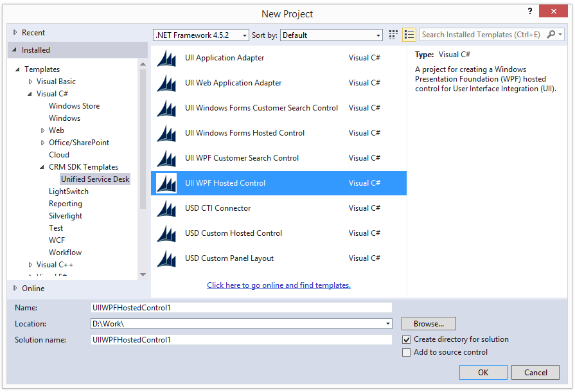
Task: Select the USD CTI Connector template icon
Action: 166,208
